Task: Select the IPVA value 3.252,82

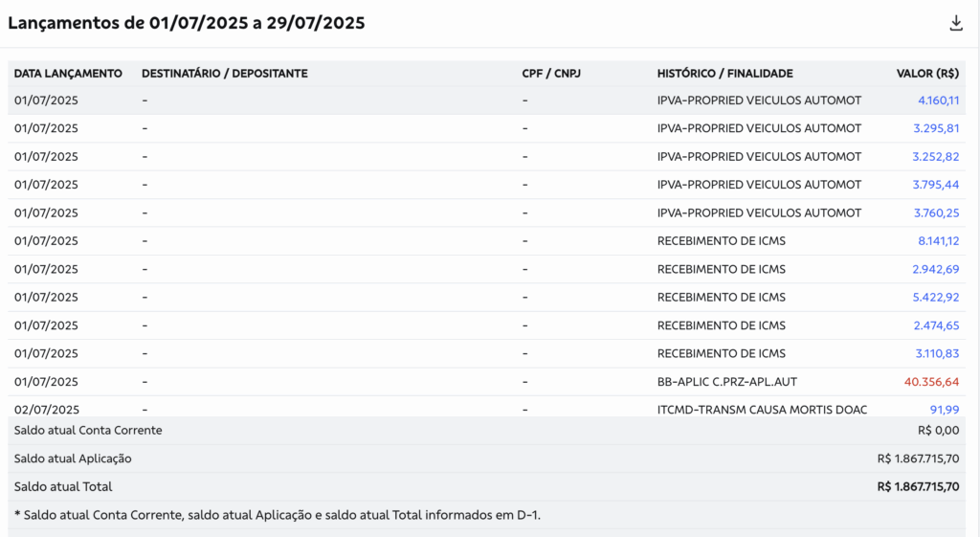Action: coord(936,157)
